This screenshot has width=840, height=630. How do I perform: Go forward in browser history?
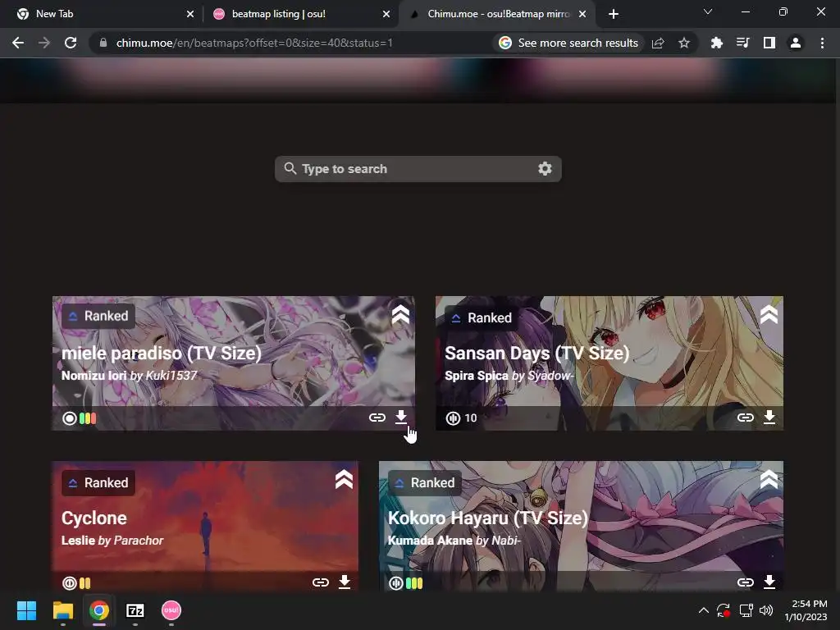coord(44,43)
